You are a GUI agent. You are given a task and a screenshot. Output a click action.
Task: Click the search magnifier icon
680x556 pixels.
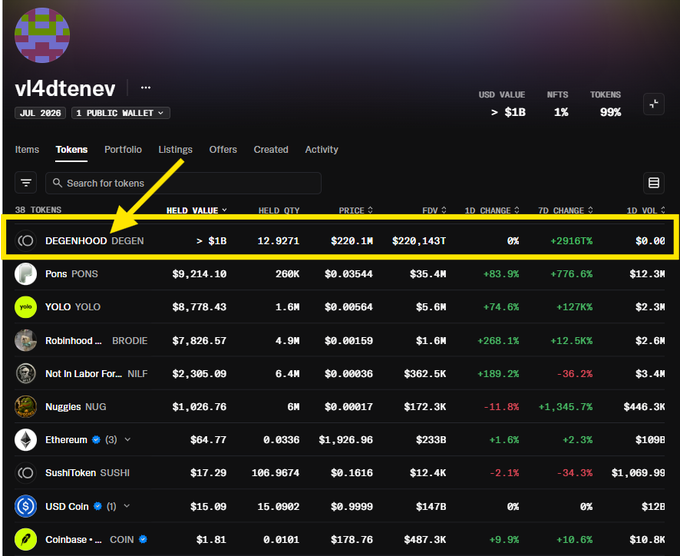tap(57, 183)
